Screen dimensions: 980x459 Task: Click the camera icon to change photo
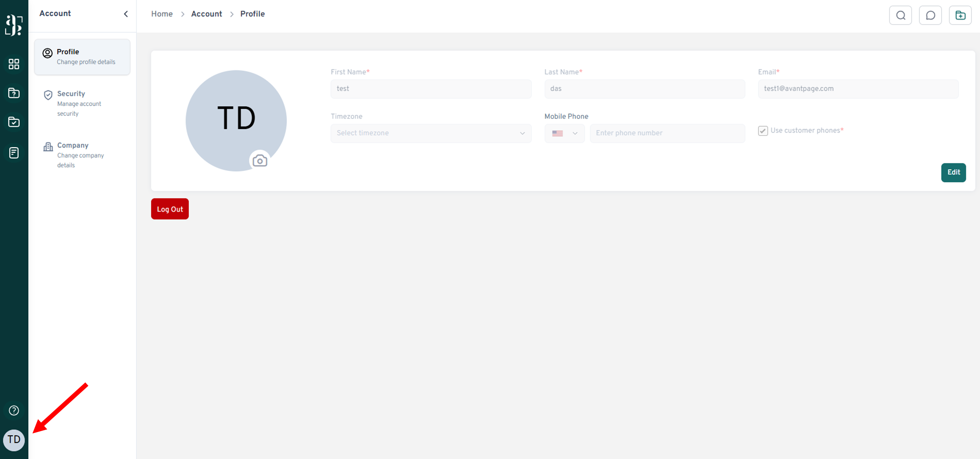click(260, 161)
